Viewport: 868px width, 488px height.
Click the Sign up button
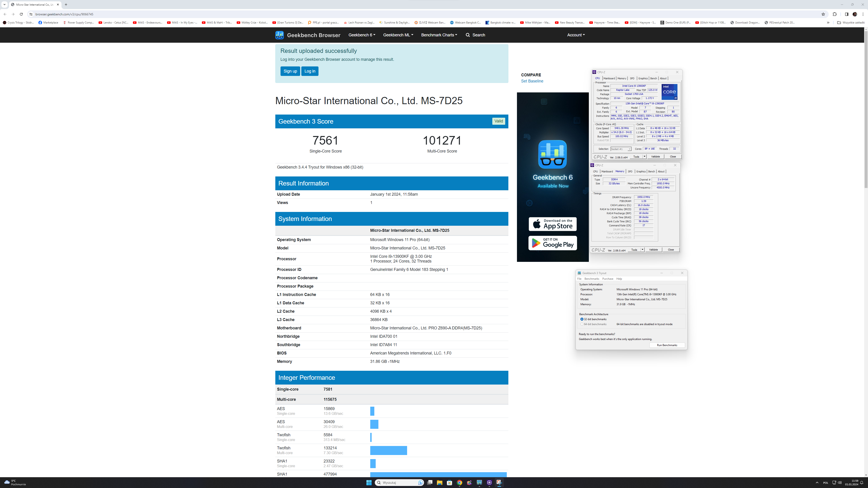(290, 71)
